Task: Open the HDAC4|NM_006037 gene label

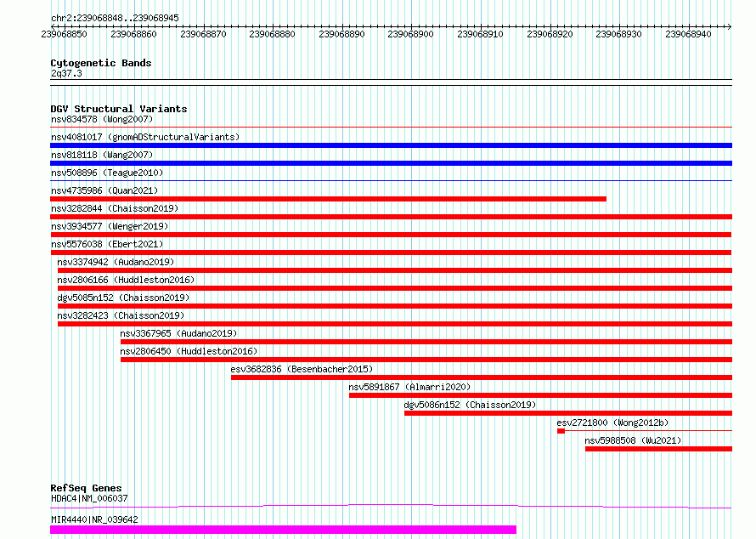Action: coord(89,498)
